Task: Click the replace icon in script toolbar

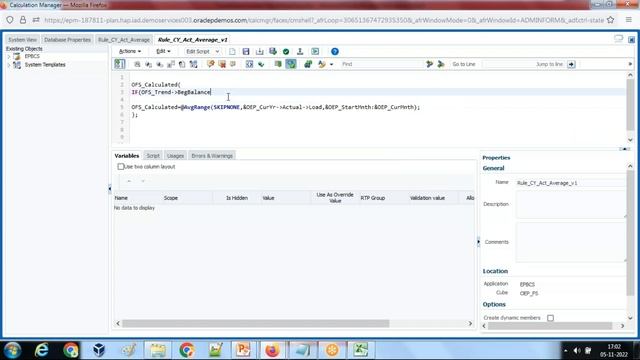Action: [x=308, y=64]
